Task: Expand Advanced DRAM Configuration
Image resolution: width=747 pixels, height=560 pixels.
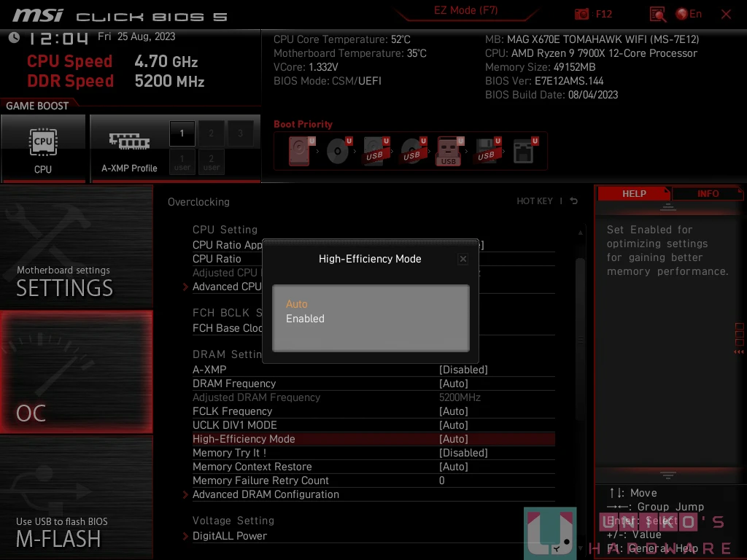Action: (x=266, y=494)
